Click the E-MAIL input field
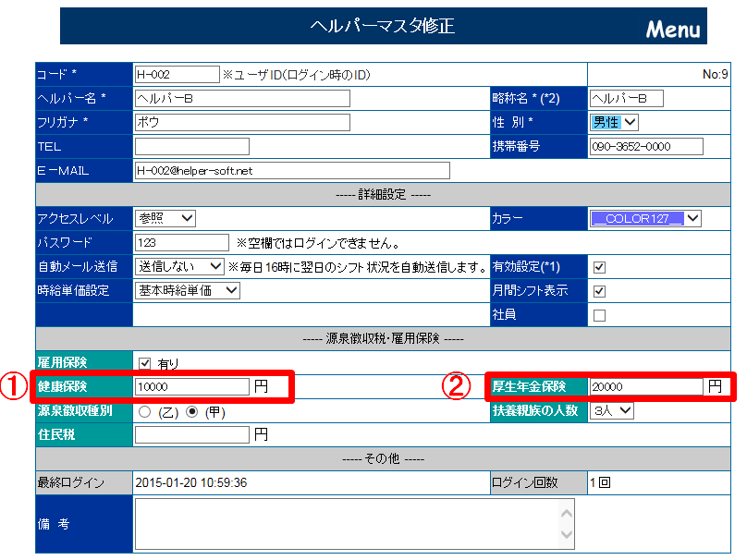The height and width of the screenshot is (560, 747). click(x=291, y=170)
